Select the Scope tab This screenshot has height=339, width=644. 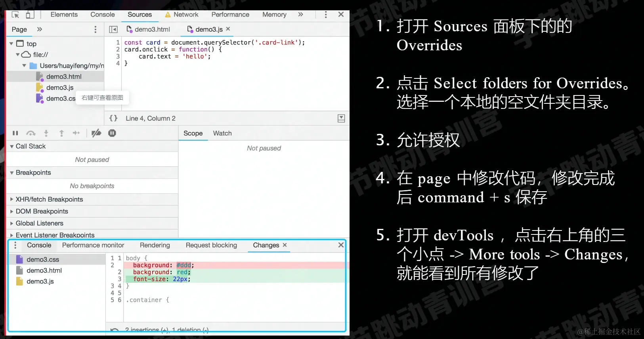(193, 133)
